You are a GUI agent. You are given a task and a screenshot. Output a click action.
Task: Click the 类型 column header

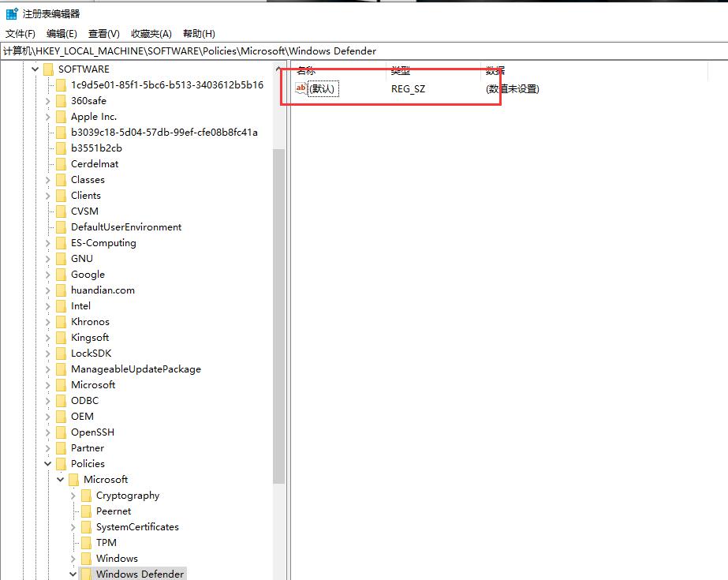coord(433,70)
